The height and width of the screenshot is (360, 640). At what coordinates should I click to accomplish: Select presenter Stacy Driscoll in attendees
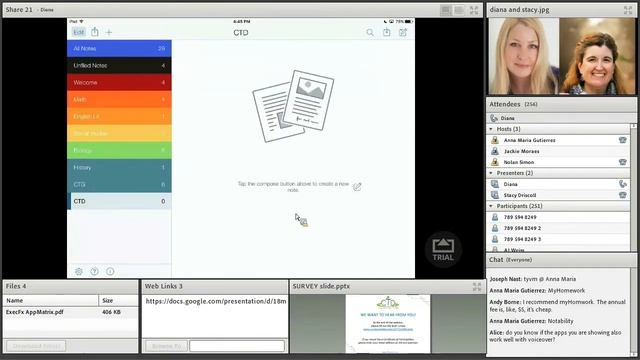pyautogui.click(x=558, y=195)
